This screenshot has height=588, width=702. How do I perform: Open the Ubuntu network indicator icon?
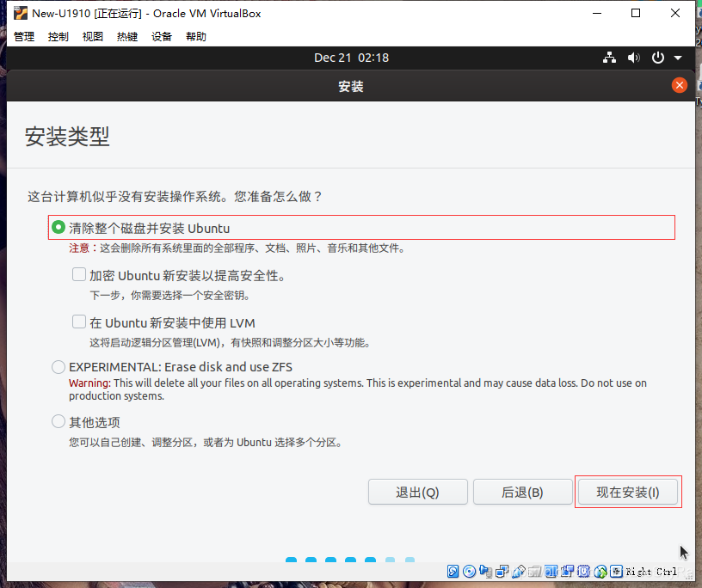(609, 58)
